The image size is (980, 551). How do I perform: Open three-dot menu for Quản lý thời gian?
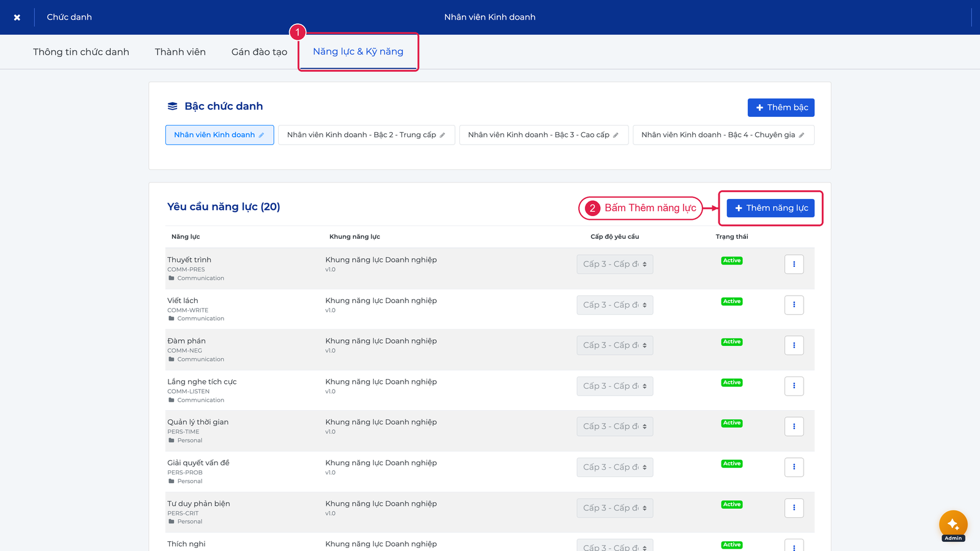click(x=794, y=427)
